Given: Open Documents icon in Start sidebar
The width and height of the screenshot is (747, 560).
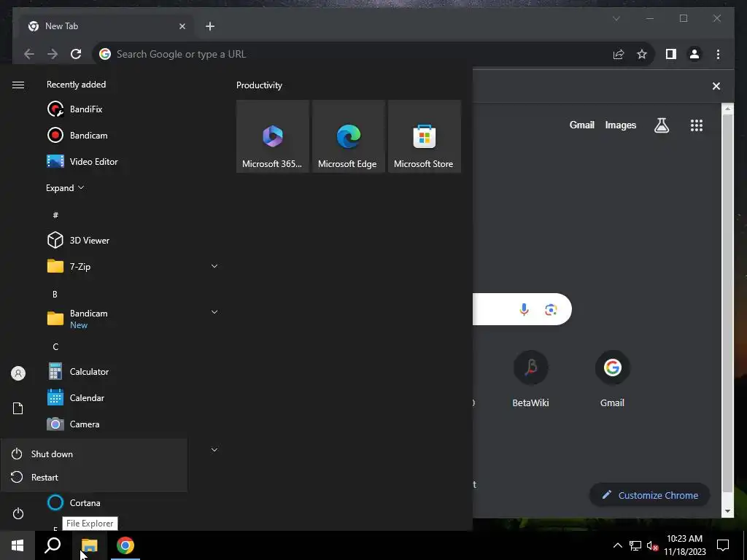Looking at the screenshot, I should (18, 408).
